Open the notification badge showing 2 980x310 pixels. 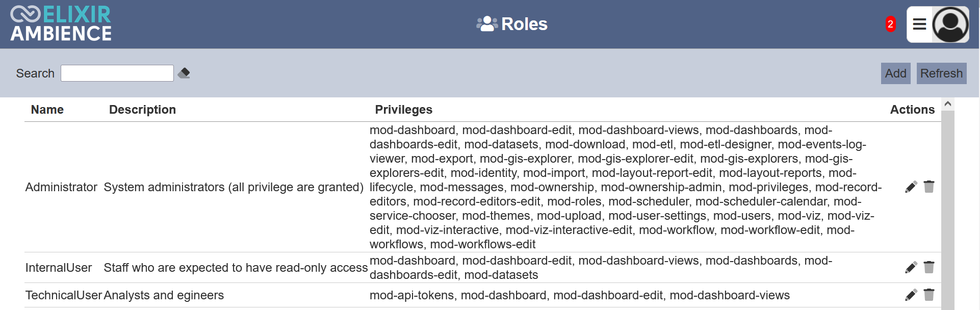coord(890,24)
